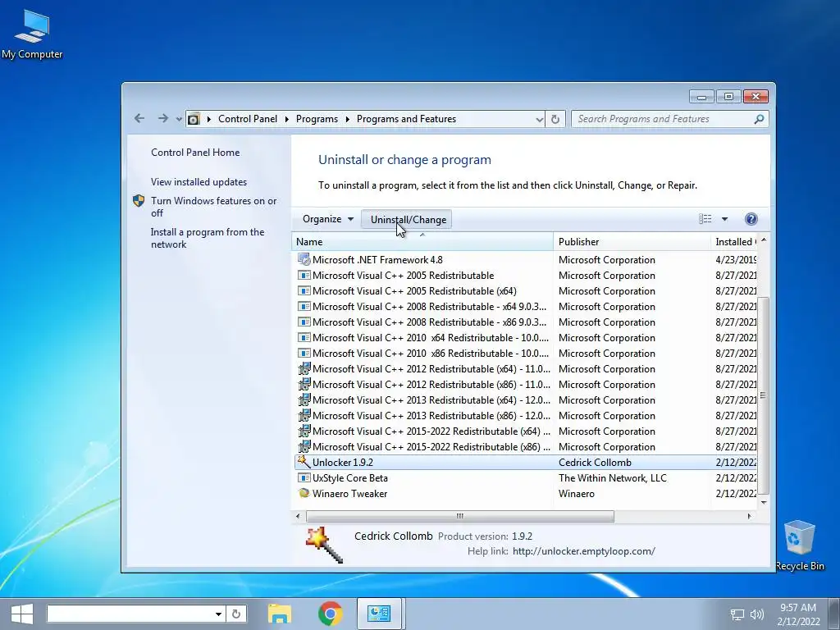The height and width of the screenshot is (630, 840).
Task: Click the network icon in system tray
Action: (x=737, y=614)
